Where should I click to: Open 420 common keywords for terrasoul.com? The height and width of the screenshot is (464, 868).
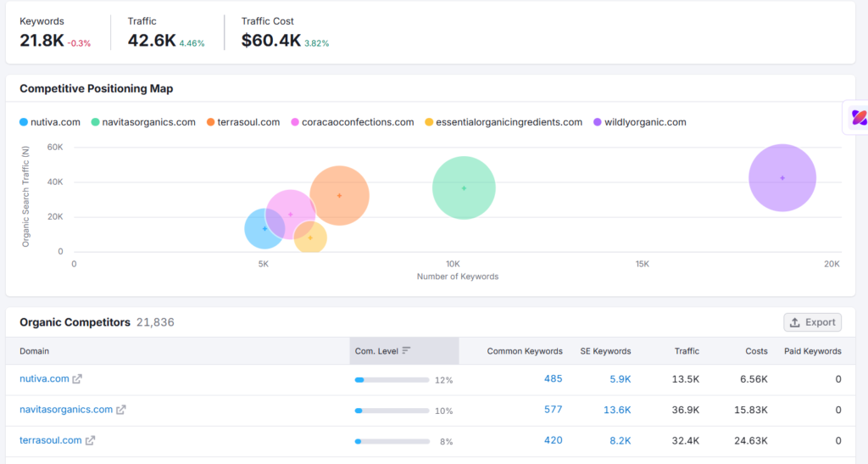tap(553, 440)
